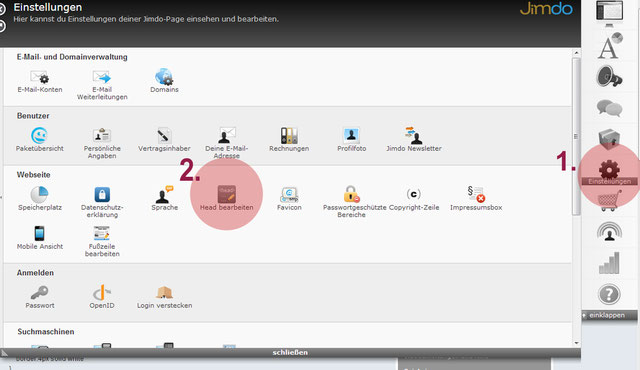Click the Anmelden section heading

tap(35, 273)
